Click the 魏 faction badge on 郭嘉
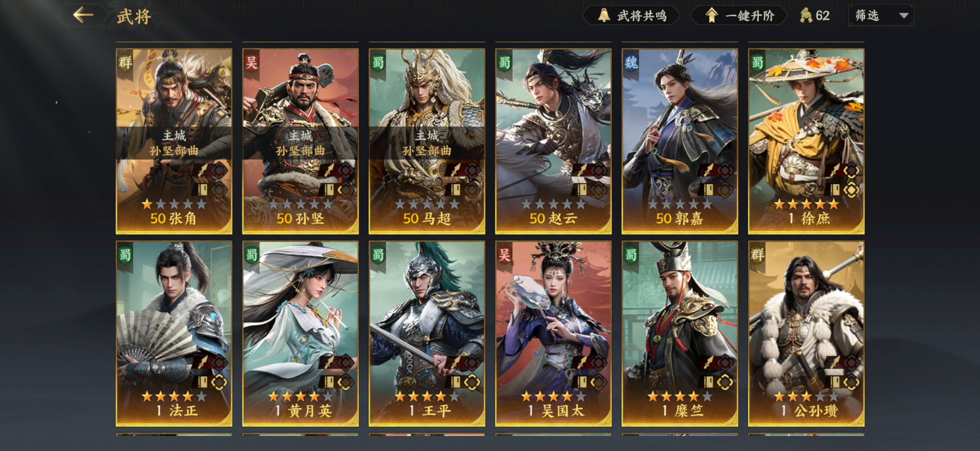 pos(631,62)
